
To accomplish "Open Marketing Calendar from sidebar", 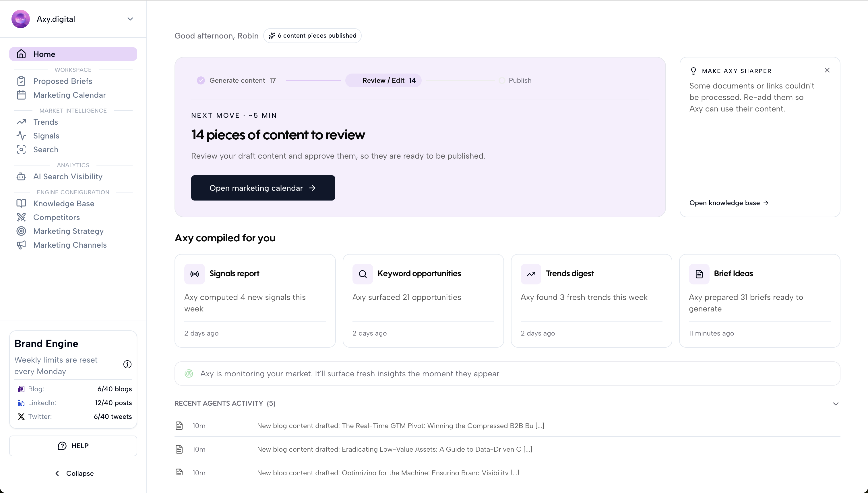I will 73,95.
